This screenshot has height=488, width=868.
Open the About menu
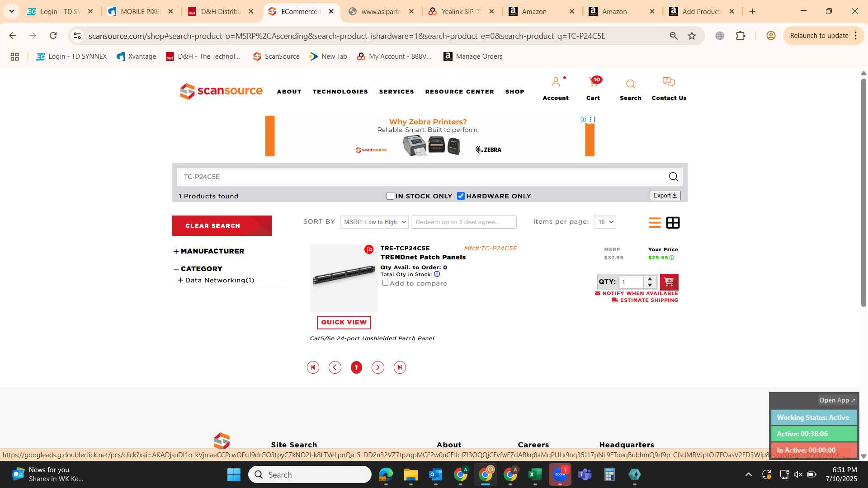click(x=289, y=92)
